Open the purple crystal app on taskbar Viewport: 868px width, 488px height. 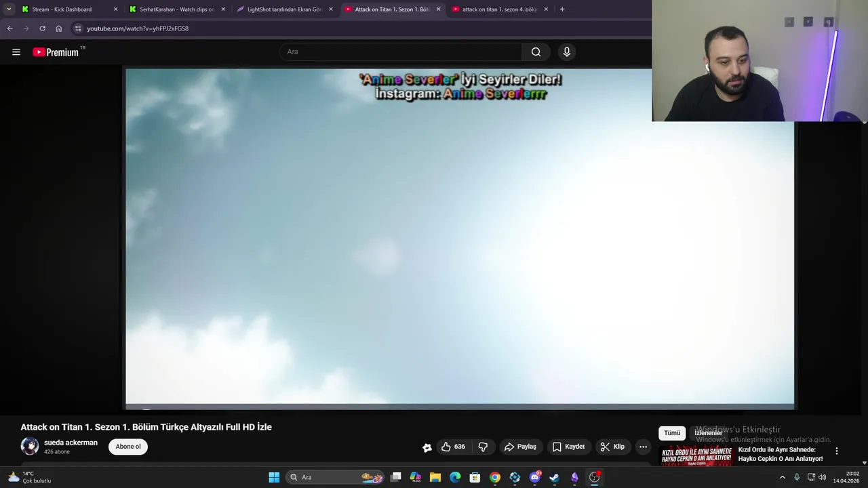click(x=574, y=477)
